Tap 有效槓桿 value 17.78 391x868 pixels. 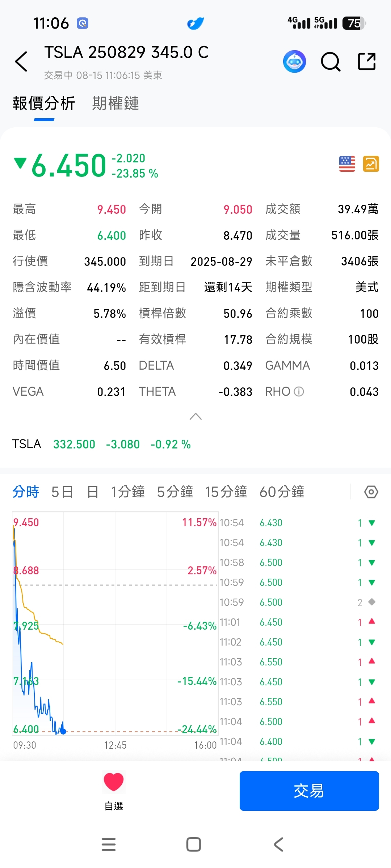click(x=238, y=340)
